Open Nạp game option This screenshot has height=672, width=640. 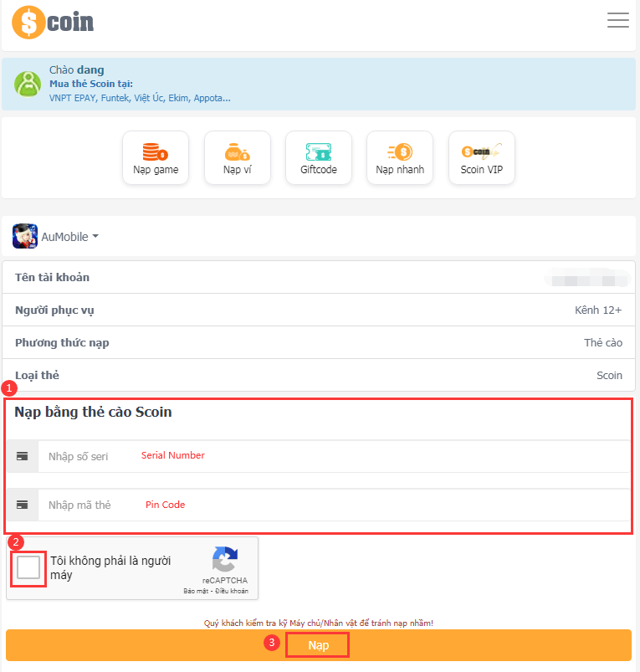coord(156,158)
